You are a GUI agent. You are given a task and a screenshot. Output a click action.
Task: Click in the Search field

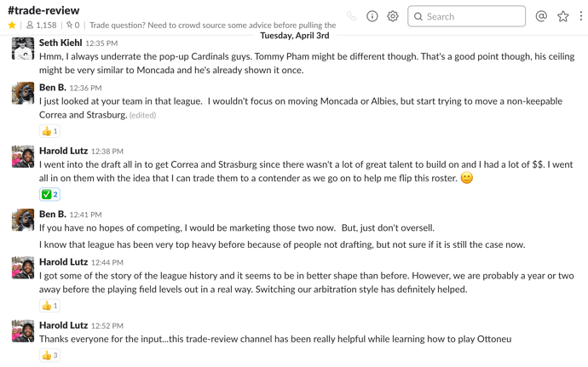click(466, 16)
